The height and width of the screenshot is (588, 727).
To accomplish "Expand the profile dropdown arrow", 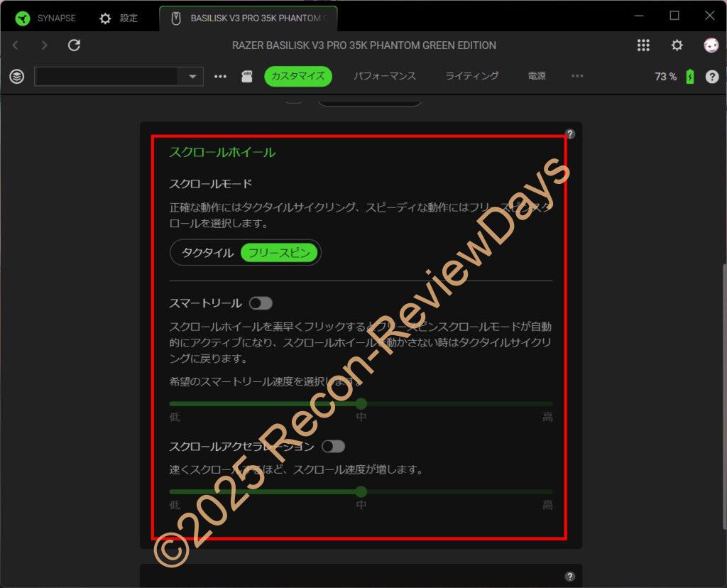I will [x=192, y=77].
